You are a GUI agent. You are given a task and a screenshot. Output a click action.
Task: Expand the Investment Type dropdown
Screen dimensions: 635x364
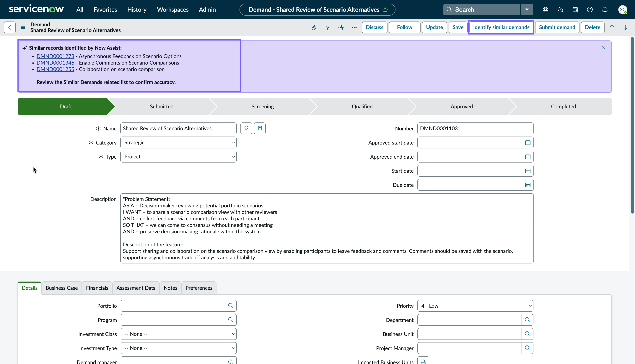coord(178,348)
